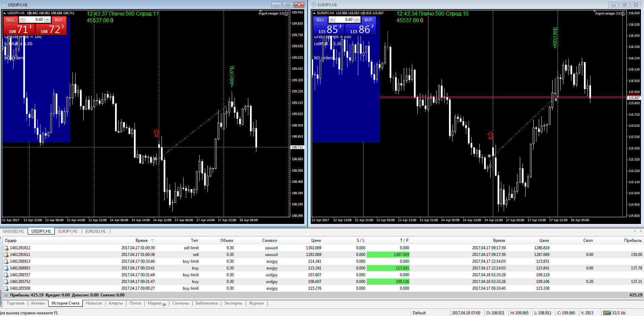Click the icon of order 1461291611
The width and height of the screenshot is (644, 316).
click(6, 255)
